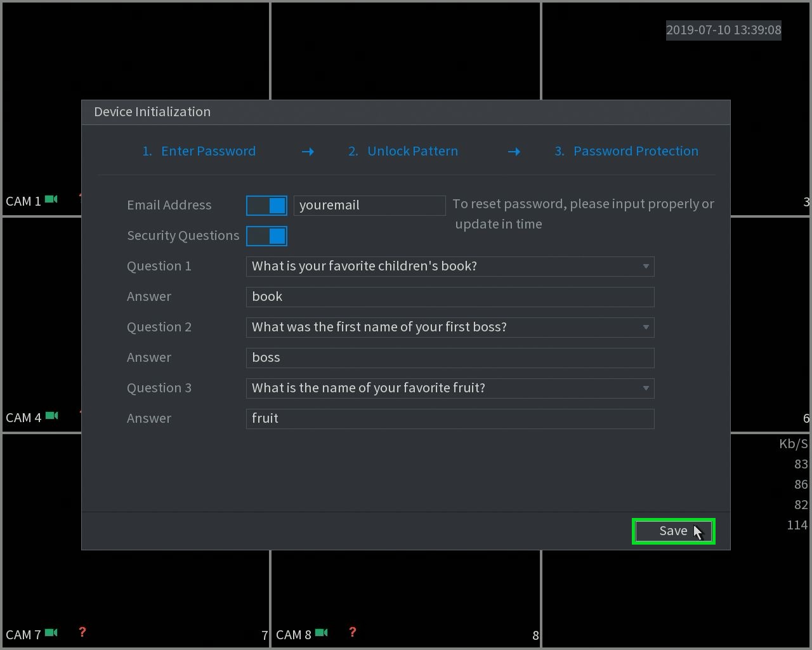Click CAM 8 green camera recording icon

[322, 633]
